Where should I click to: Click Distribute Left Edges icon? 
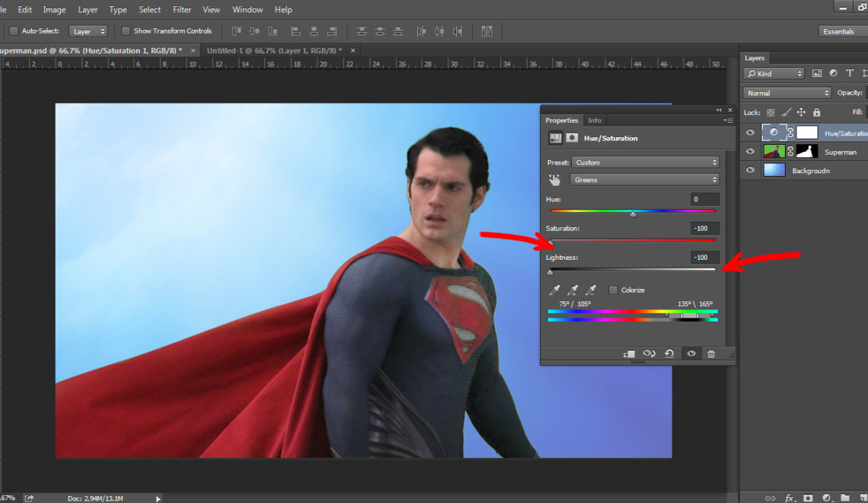point(421,31)
